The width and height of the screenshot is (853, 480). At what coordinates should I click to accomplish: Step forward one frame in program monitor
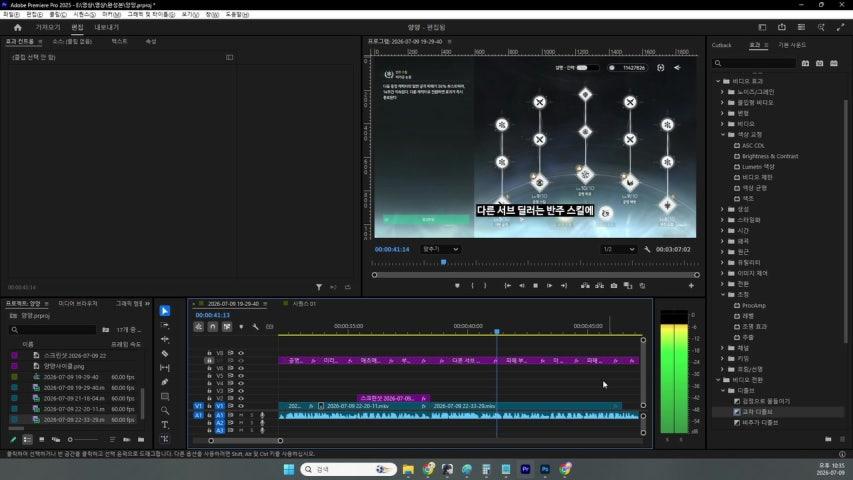pyautogui.click(x=549, y=286)
